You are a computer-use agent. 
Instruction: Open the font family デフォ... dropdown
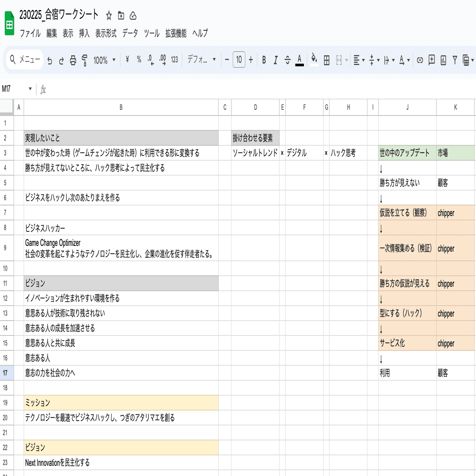201,60
